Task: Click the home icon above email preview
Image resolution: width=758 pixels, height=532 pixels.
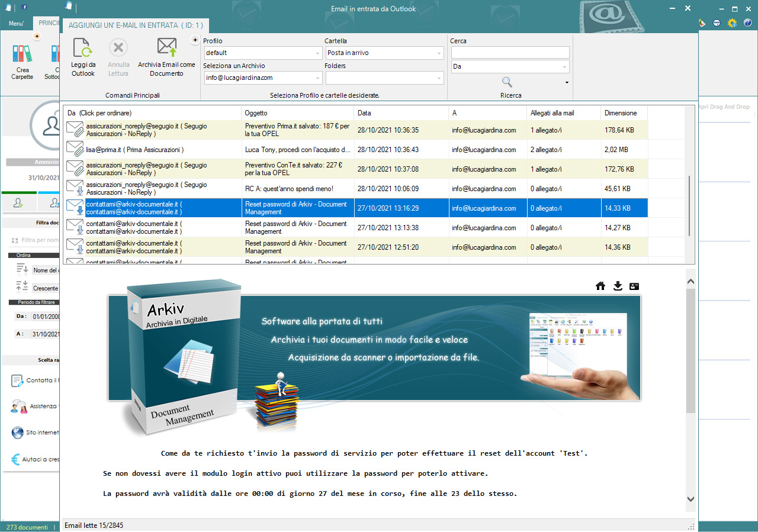Action: (600, 286)
